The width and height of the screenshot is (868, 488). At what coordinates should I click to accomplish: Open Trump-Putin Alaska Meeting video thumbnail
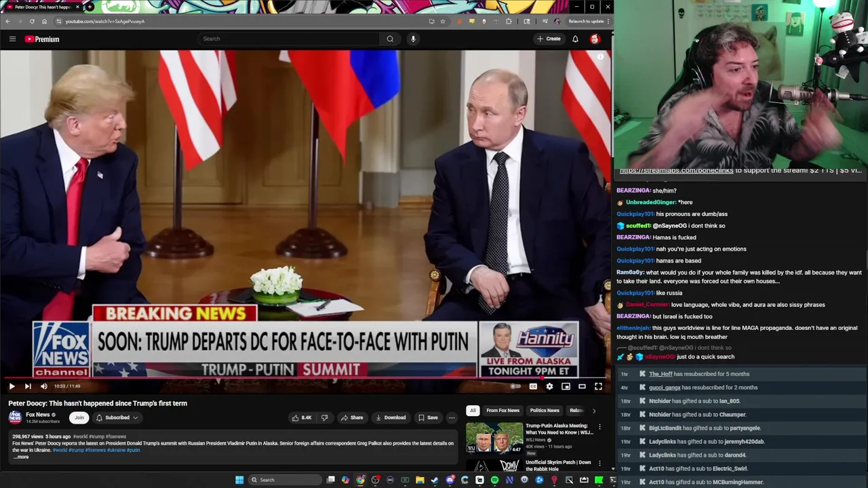[494, 438]
